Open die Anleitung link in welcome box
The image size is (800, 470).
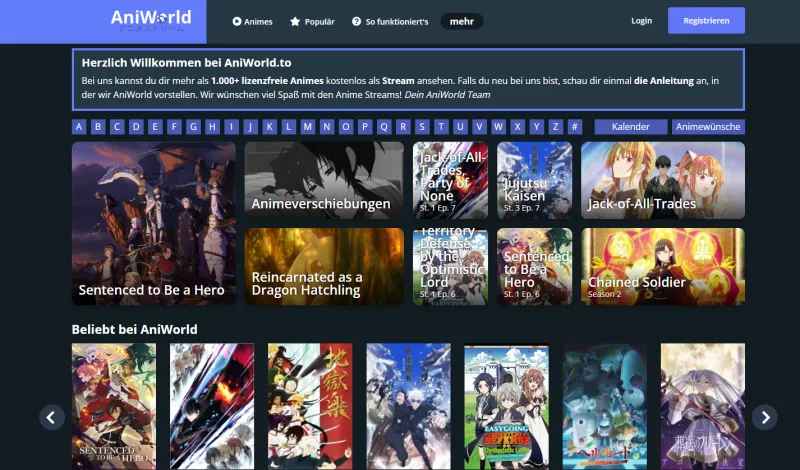coord(664,81)
